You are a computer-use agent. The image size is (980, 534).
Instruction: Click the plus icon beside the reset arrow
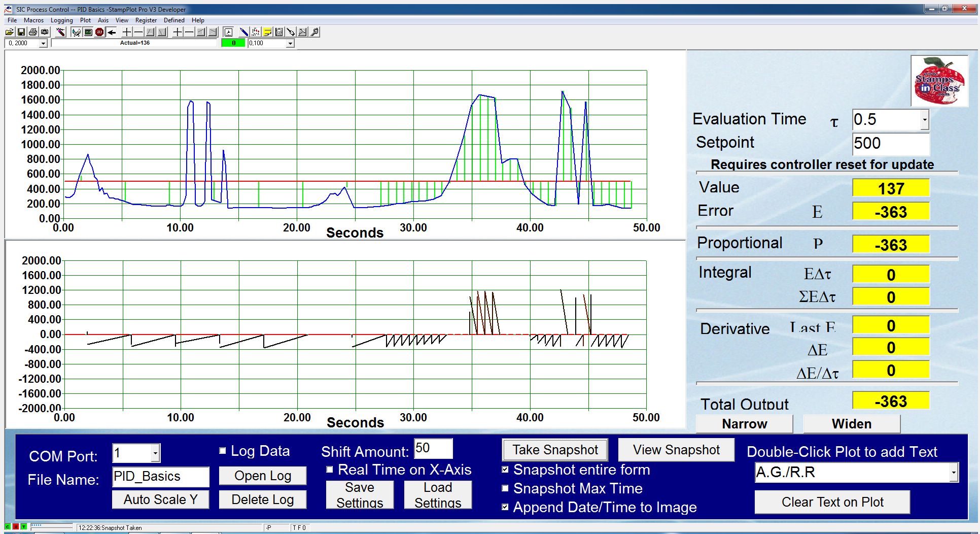[x=127, y=32]
